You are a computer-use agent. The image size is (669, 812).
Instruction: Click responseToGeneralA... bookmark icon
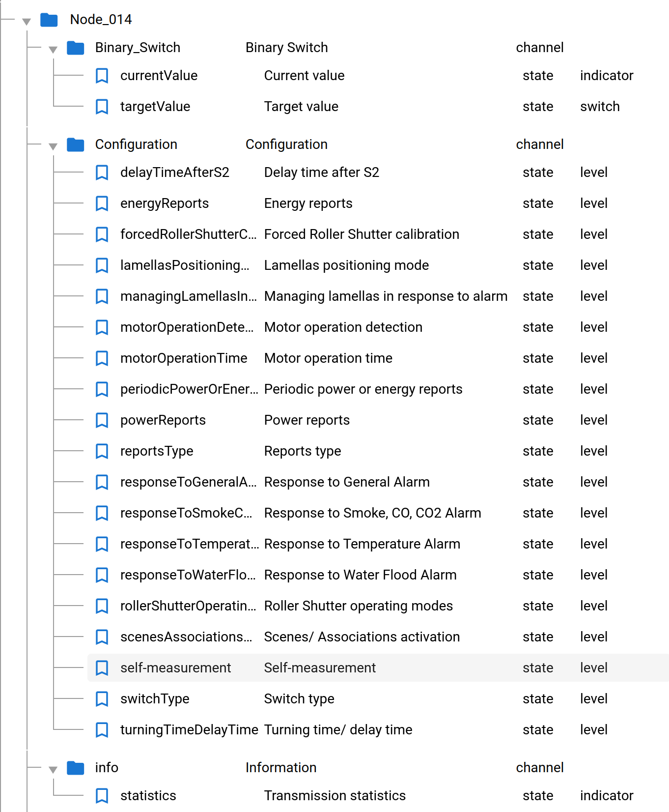pos(102,482)
